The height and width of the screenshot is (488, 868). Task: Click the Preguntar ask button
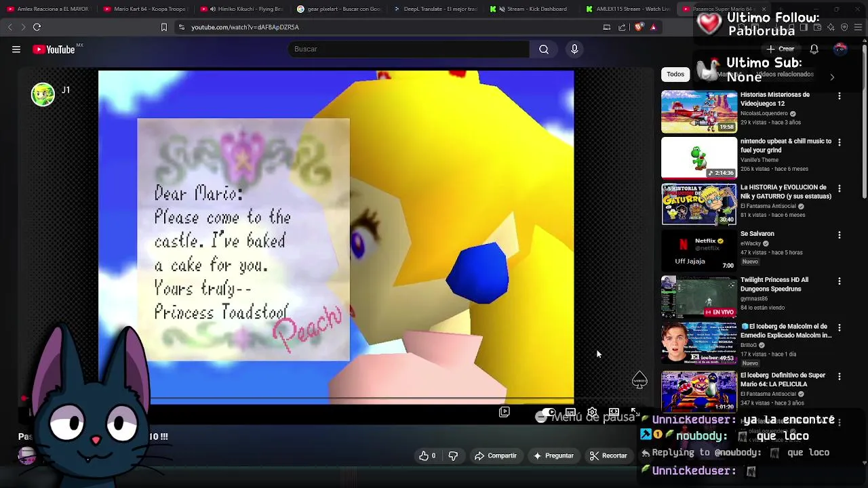pos(553,455)
